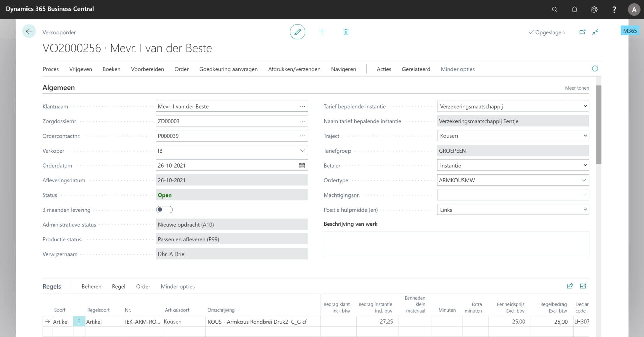The image size is (644, 337).
Task: Click Opgeslagen status indicator
Action: (546, 32)
